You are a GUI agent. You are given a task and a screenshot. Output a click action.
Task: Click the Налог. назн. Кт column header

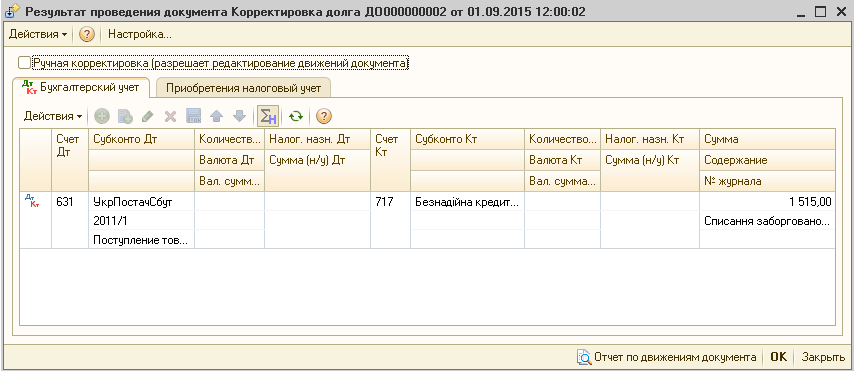click(650, 139)
